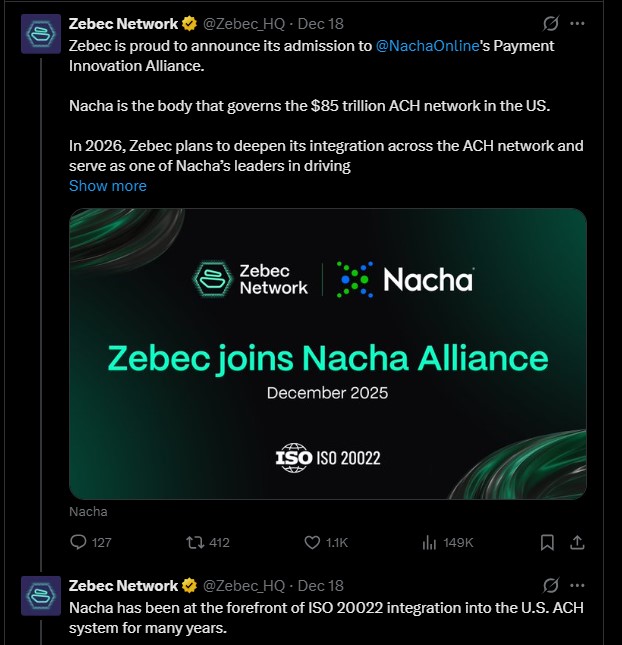622x645 pixels.
Task: Open the Zebec joins Nacha Alliance image
Action: point(327,353)
